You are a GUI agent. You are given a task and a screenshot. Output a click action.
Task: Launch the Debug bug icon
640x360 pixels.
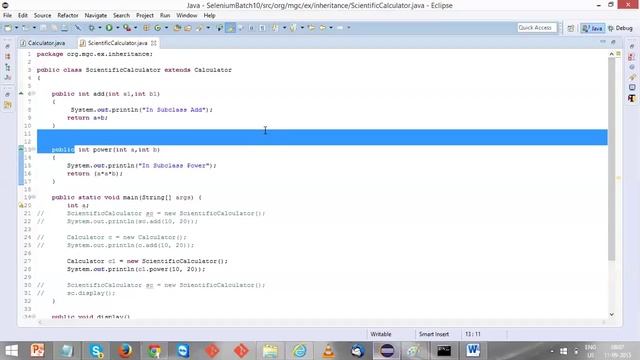(91, 28)
